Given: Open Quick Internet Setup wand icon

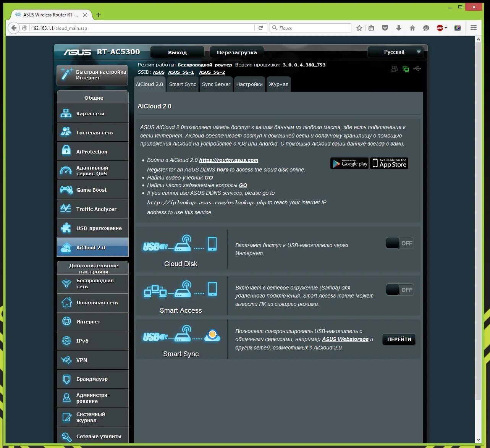Looking at the screenshot, I should tap(66, 74).
